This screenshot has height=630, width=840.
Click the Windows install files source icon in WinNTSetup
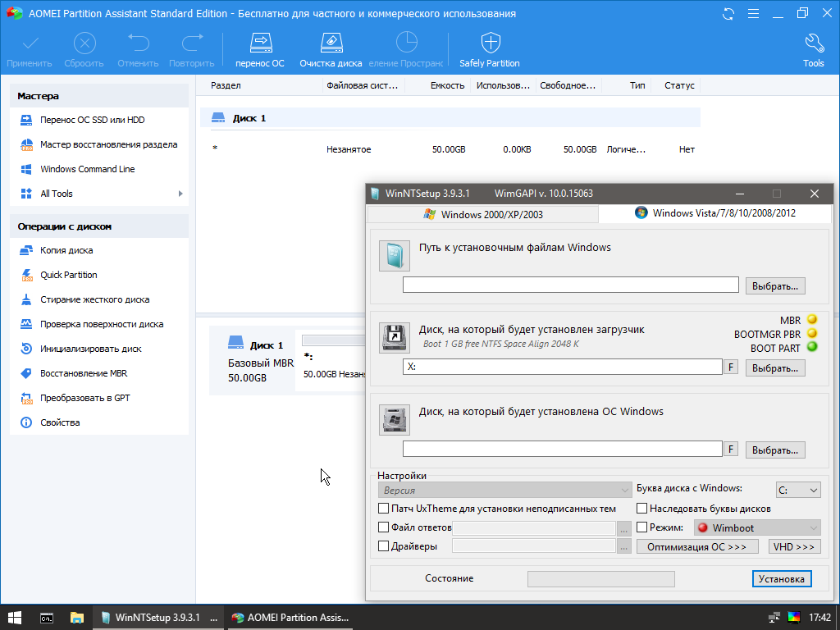tap(395, 256)
